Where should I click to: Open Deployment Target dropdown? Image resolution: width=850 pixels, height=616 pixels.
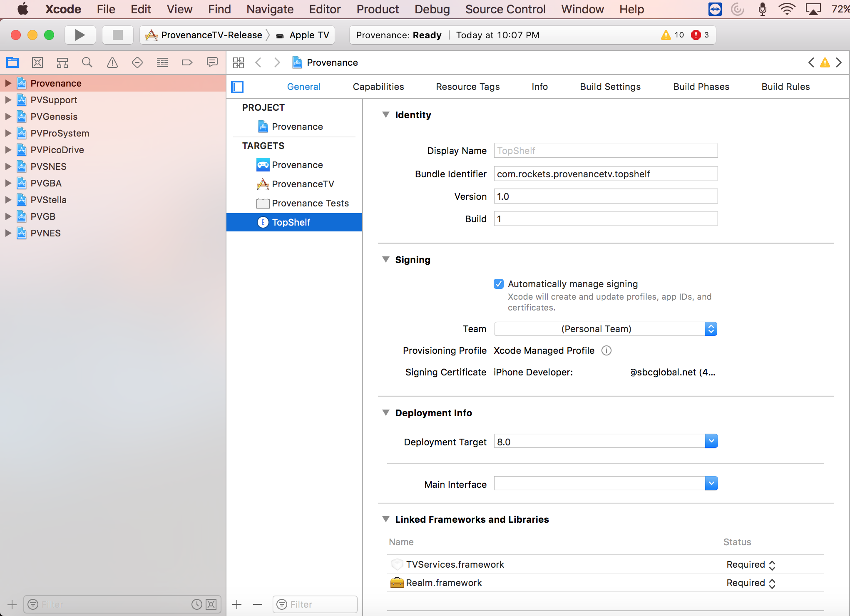[711, 441]
